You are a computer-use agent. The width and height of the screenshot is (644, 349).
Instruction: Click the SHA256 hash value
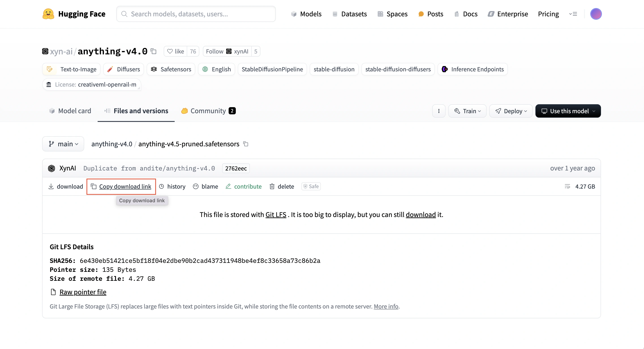pyautogui.click(x=200, y=261)
